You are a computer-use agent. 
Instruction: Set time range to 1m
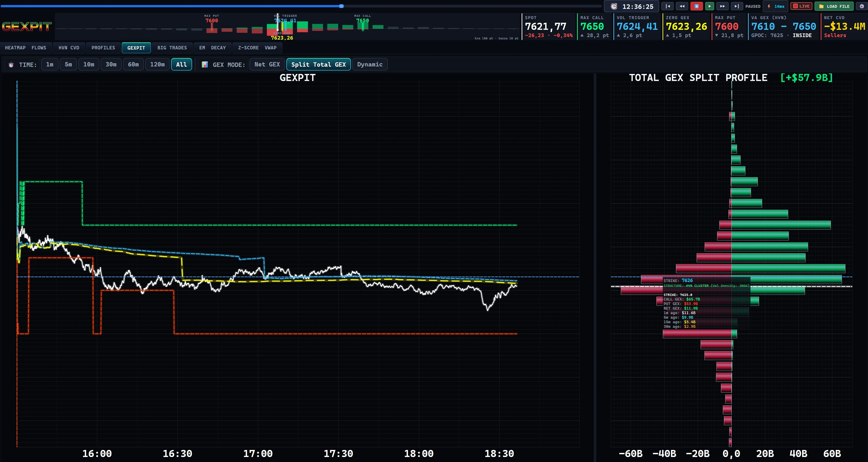(50, 64)
